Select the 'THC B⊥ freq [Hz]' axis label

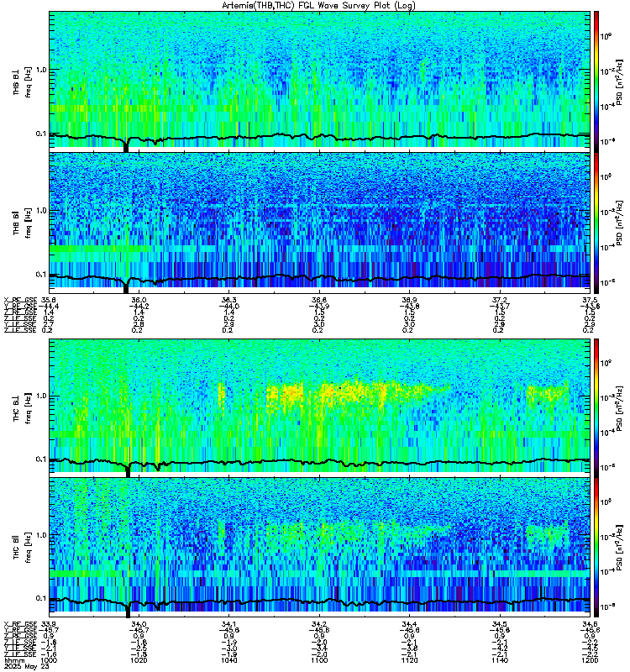[23, 408]
